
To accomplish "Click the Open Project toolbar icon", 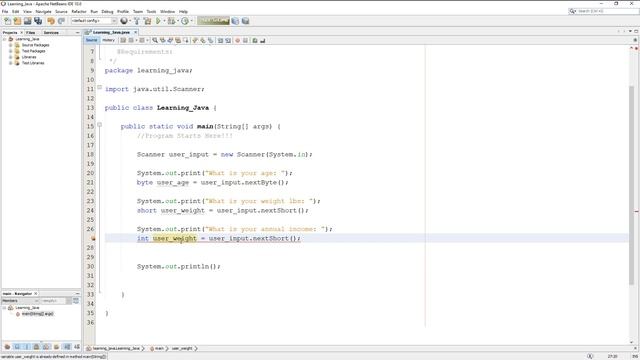I will pos(27,21).
